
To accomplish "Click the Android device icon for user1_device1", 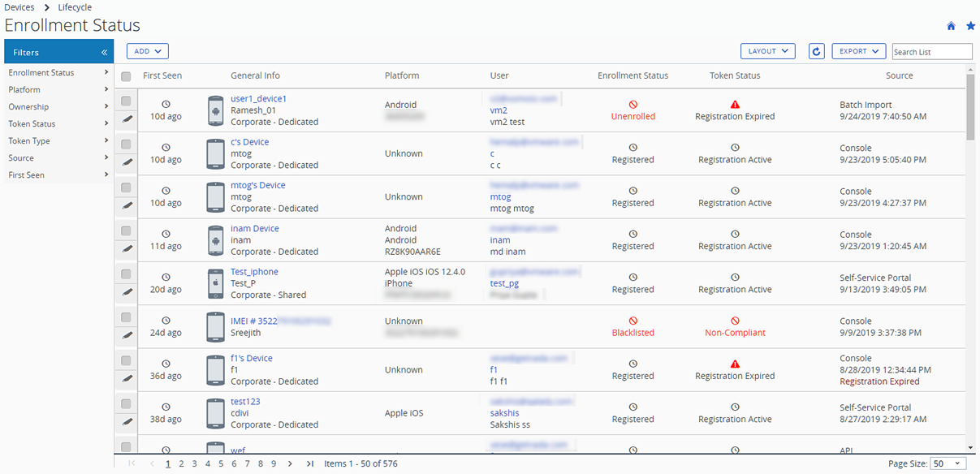I will pos(215,110).
